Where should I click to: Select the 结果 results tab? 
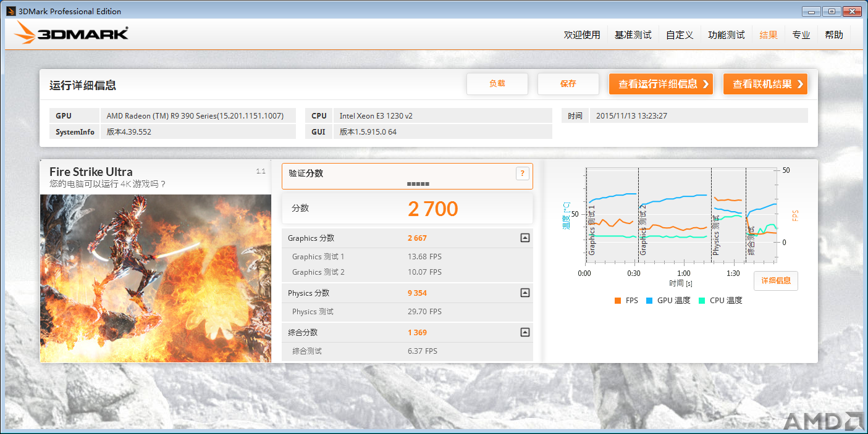coord(769,35)
